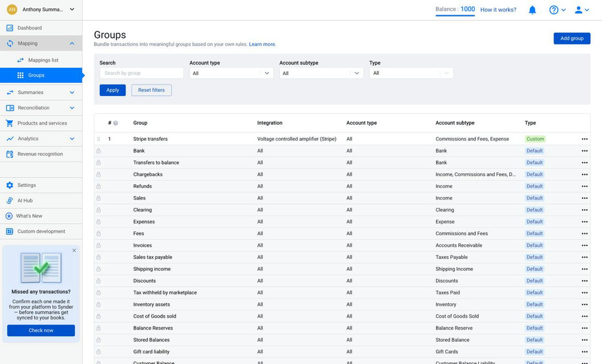Screen dimensions: 602x364
Task: Open the Anthony Summa account switcher
Action: [x=41, y=10]
